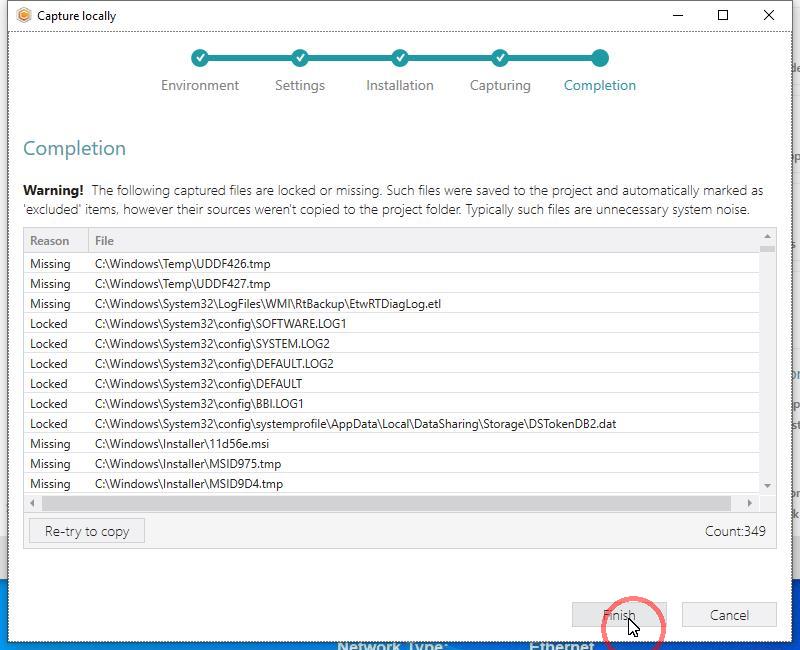Click horizontal scrollbar left arrow
Screen dimensions: 800x650
[x=33, y=503]
